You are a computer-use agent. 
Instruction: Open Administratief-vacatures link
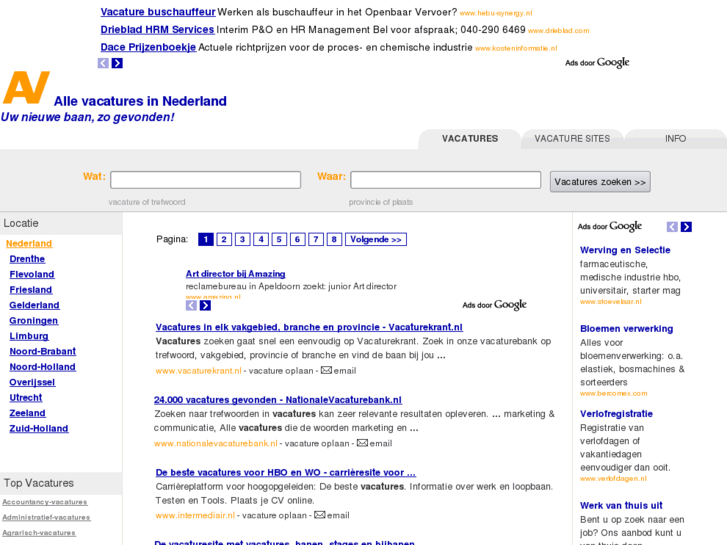(46, 517)
